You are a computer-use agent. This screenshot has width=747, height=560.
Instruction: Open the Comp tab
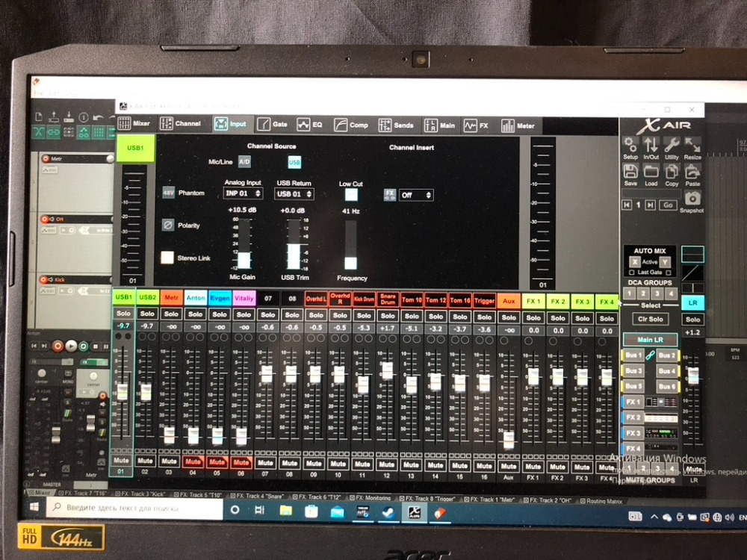351,125
